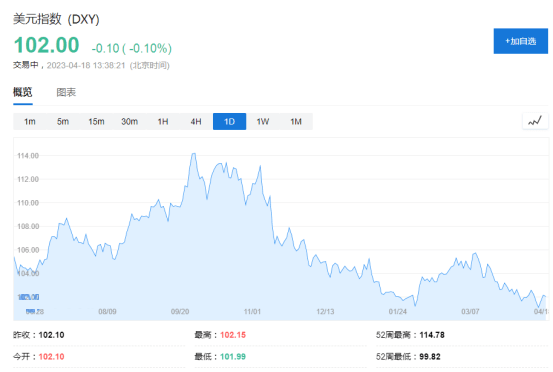Click the 108.00 y-axis label
553x372 pixels.
(28, 226)
